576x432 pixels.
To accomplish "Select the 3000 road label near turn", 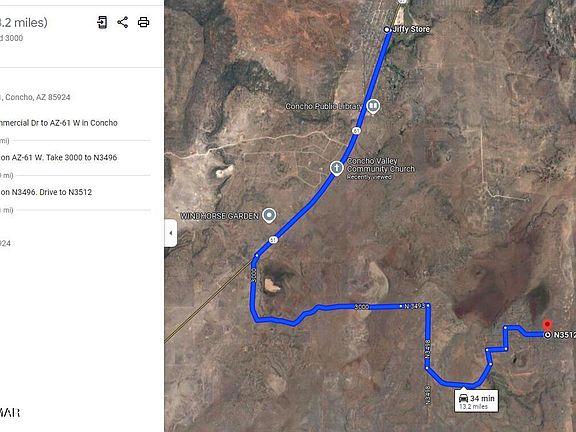I will tap(253, 275).
